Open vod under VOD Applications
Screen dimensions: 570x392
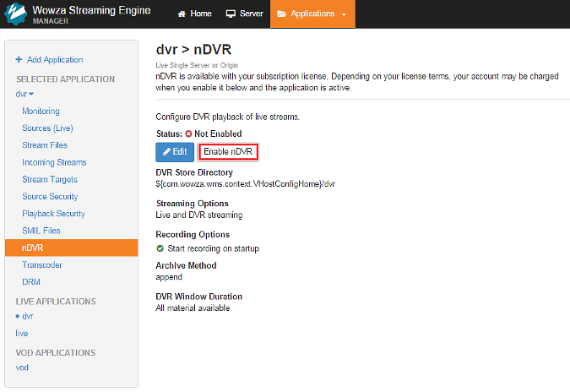23,367
